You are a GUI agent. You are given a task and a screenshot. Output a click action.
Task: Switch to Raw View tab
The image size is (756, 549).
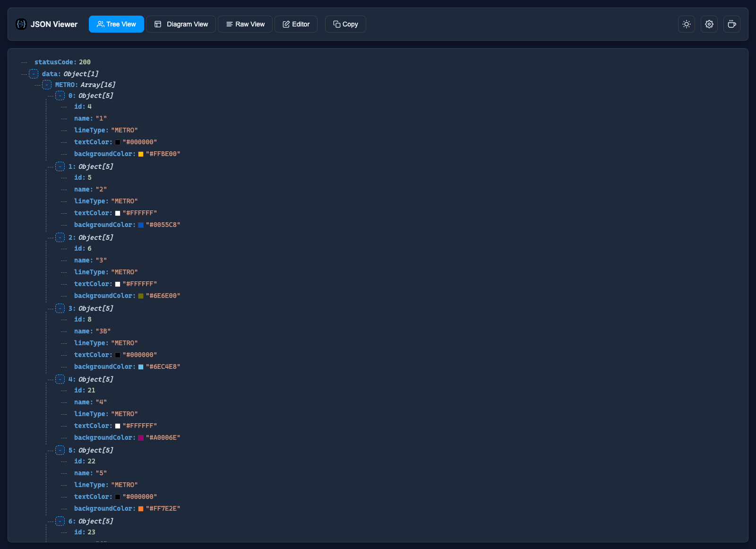click(245, 24)
